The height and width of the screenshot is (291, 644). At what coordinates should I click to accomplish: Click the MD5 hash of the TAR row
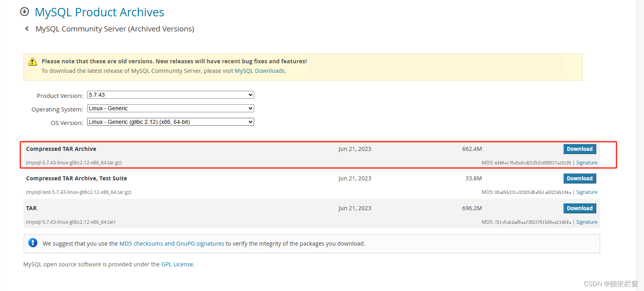point(533,222)
